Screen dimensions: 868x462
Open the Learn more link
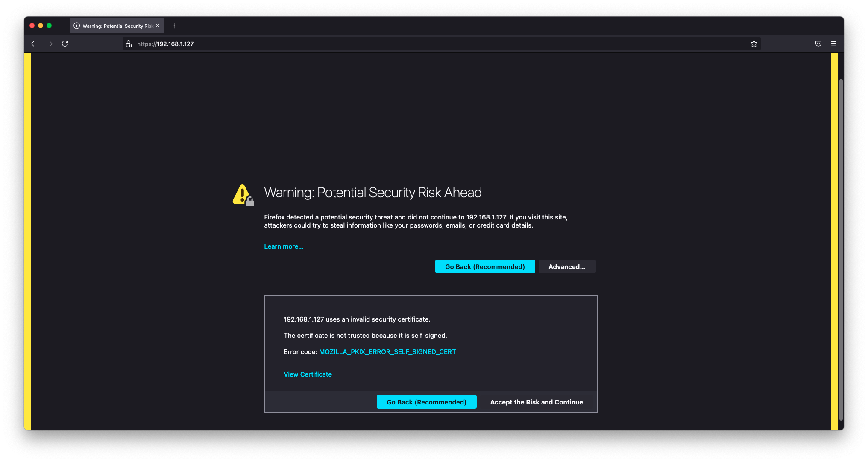(x=283, y=246)
